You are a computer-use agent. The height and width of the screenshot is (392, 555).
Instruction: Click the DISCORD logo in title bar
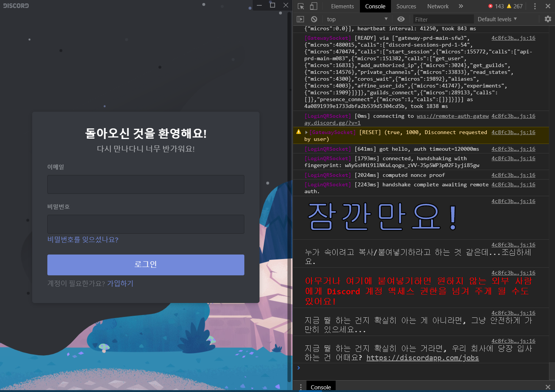16,6
